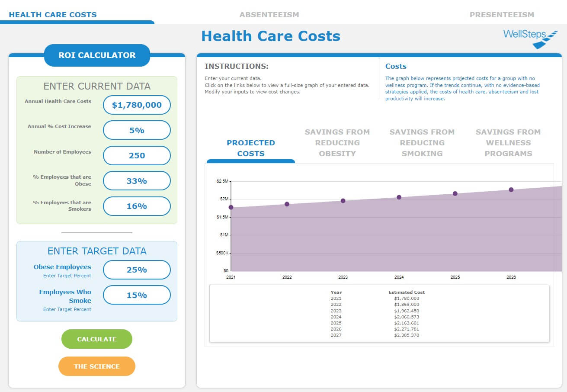Switch to the Absenteeism tab

(269, 15)
